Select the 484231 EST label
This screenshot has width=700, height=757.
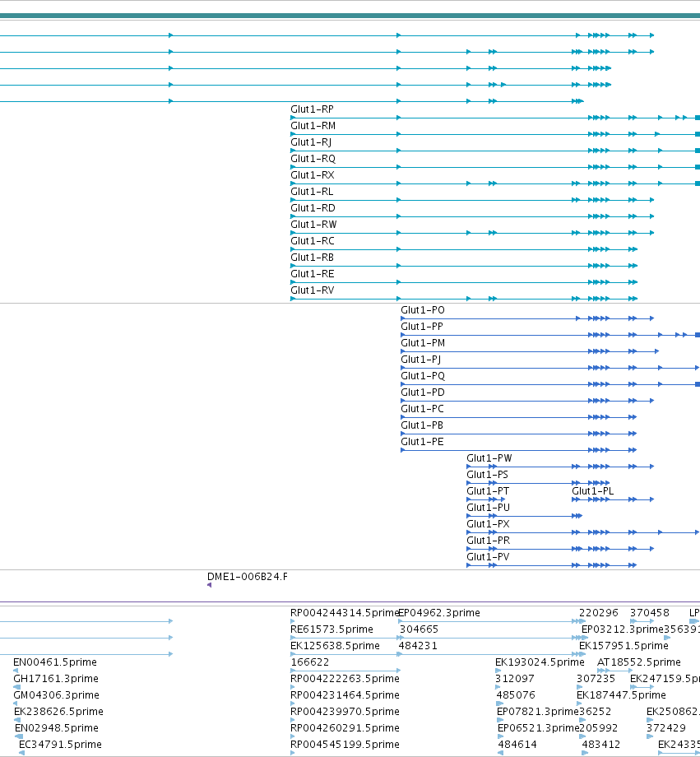tap(418, 646)
